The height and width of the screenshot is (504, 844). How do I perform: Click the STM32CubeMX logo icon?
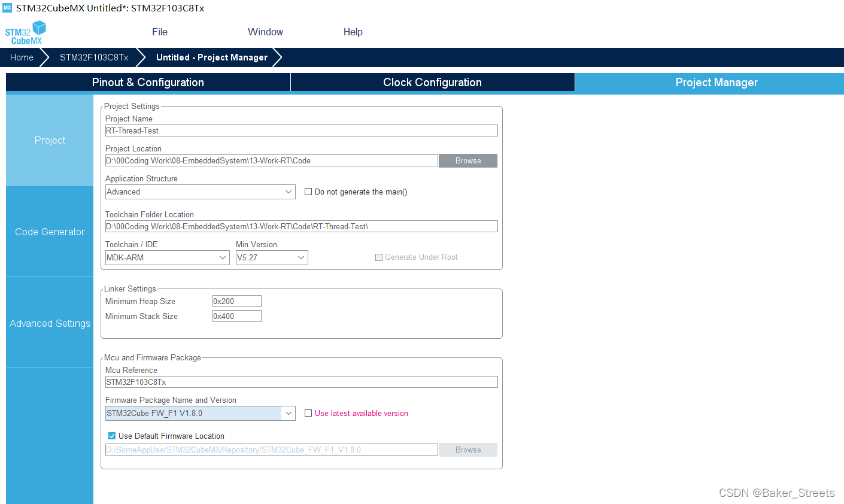(x=26, y=33)
